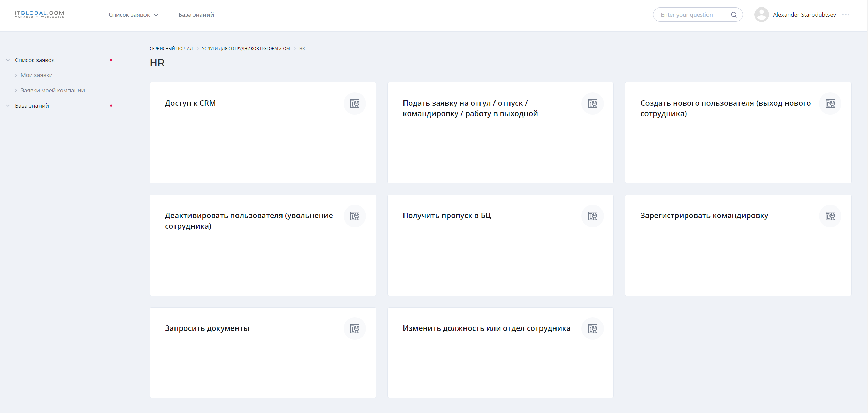Open Список заявок dropdown in top navigation
The width and height of the screenshot is (868, 413).
coord(133,15)
